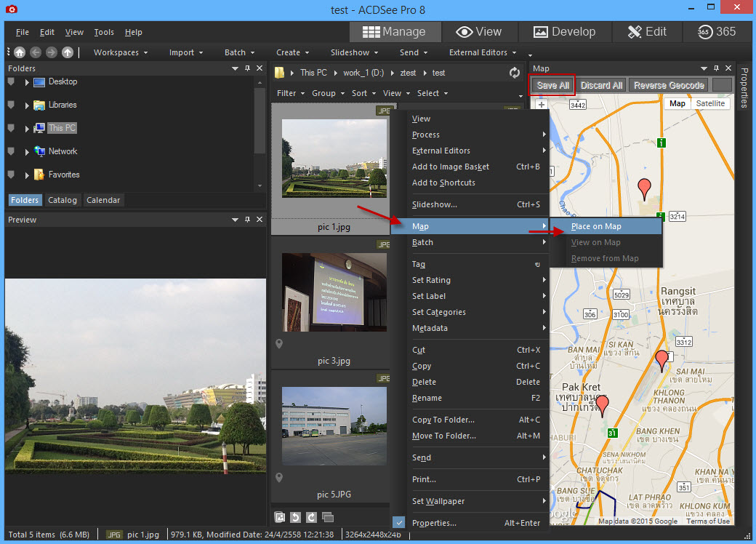Toggle Easy-Select checkbox for Libraries folder
756x544 pixels.
pos(11,105)
